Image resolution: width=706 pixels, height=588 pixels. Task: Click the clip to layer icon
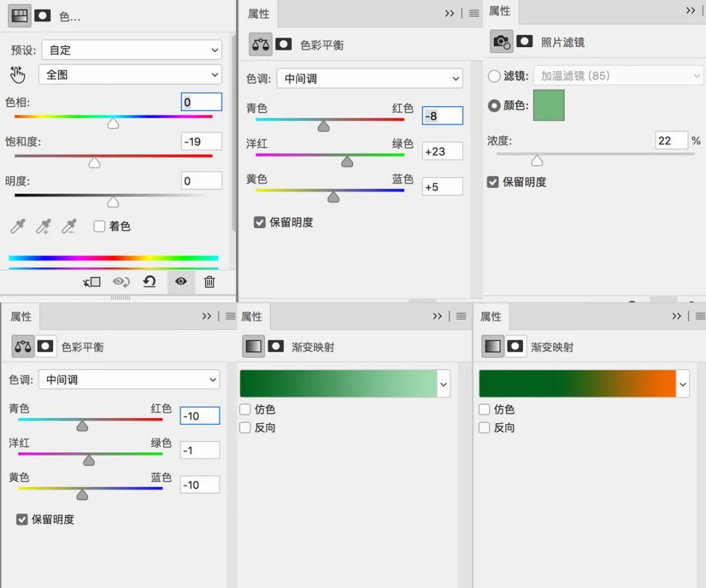tap(92, 282)
